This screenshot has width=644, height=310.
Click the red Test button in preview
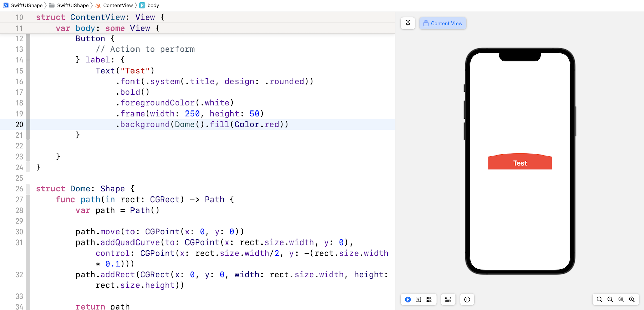(x=520, y=163)
